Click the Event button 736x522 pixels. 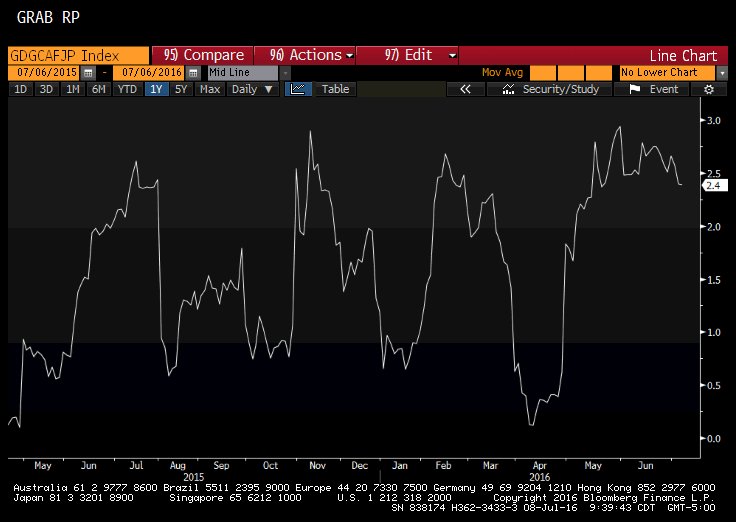652,89
